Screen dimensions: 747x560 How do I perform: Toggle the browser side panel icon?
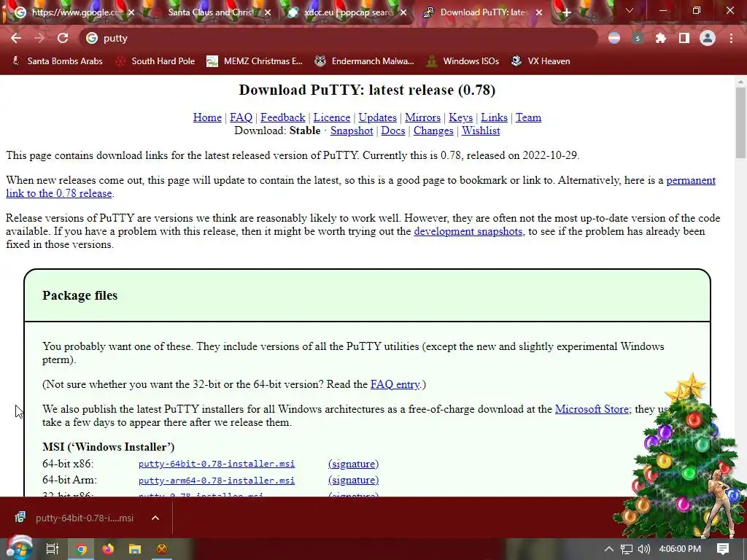tap(684, 38)
